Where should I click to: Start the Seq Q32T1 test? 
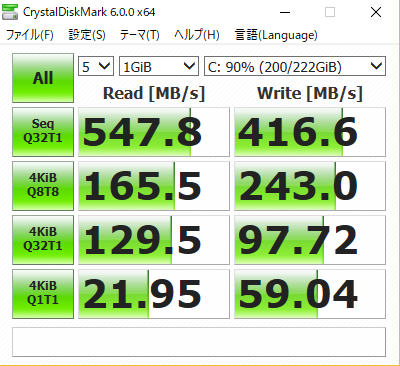click(43, 132)
